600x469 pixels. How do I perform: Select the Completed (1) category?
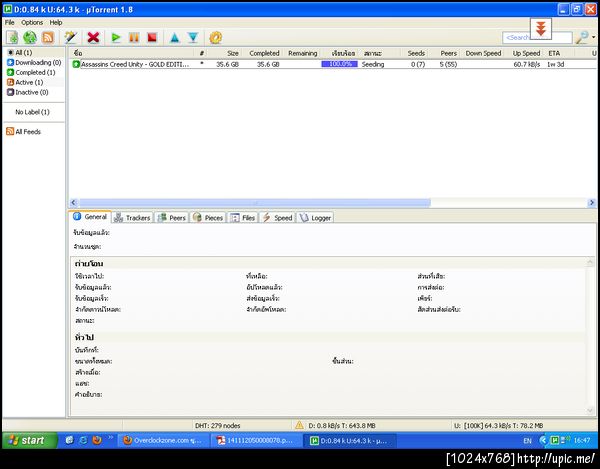[31, 72]
